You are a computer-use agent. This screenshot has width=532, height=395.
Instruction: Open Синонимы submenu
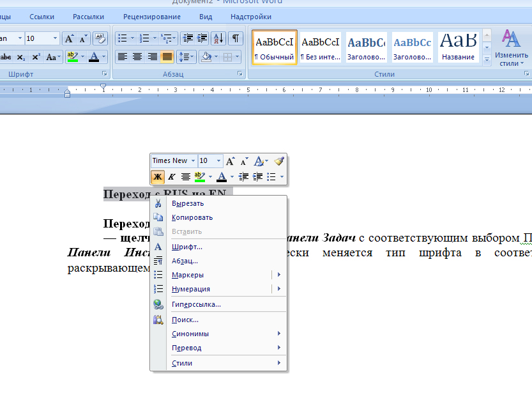coord(218,334)
